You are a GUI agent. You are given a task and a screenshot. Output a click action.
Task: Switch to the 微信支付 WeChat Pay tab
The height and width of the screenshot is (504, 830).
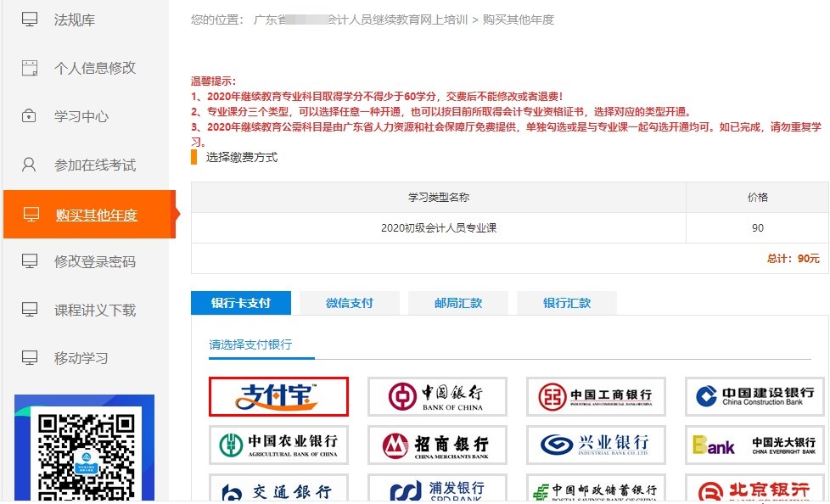coord(350,302)
